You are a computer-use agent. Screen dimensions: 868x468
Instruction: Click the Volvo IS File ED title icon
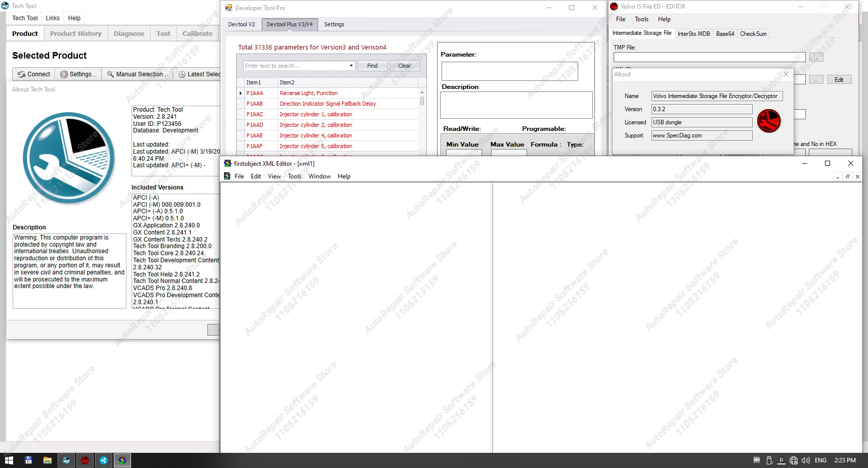[614, 7]
